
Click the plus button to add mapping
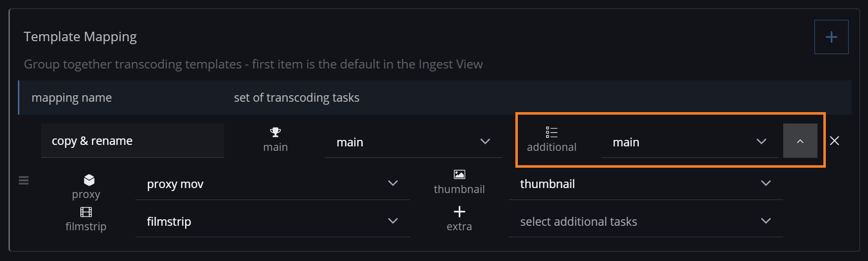[x=831, y=37]
